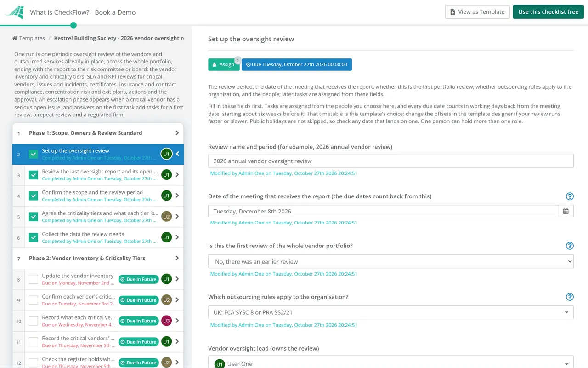This screenshot has width=588, height=368.
Task: Click Set up the oversight review heading
Action: [251, 39]
